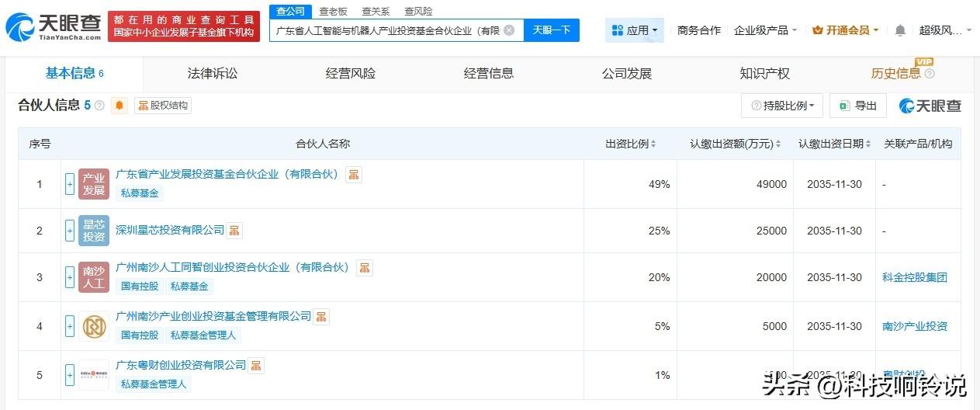Click the 广东粤财创业投资 logo thumbnail

coord(94,375)
